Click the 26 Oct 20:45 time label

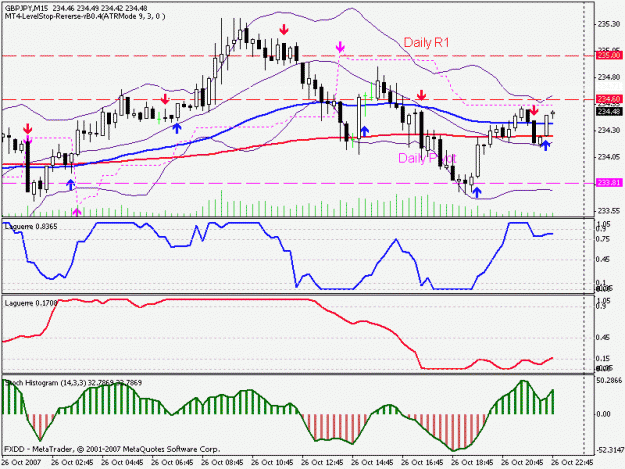click(x=523, y=463)
